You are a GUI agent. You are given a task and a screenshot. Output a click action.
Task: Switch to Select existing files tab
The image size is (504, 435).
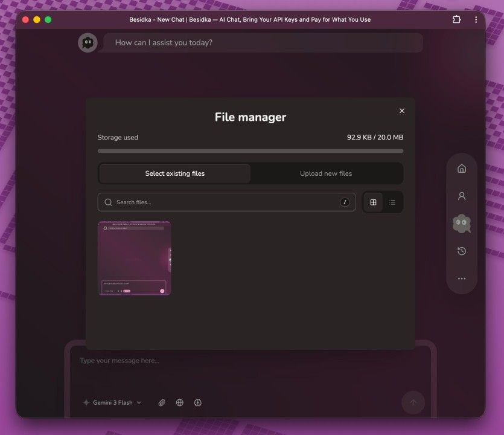[174, 173]
